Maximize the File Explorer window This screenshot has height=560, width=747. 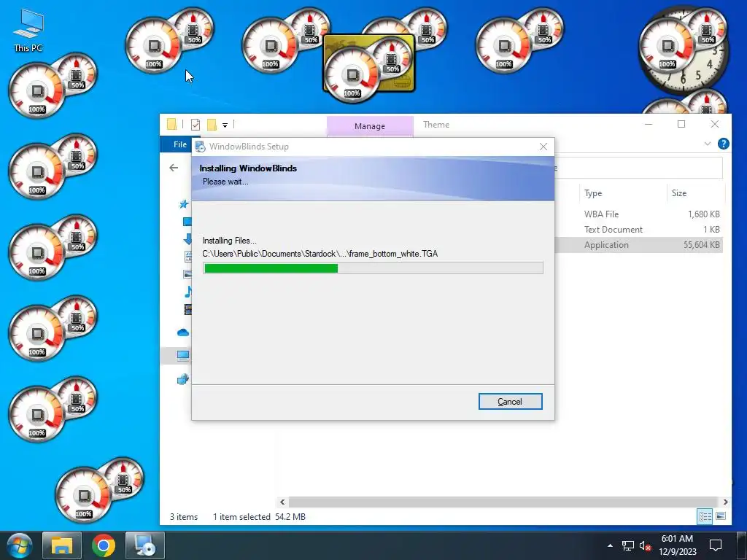[681, 124]
